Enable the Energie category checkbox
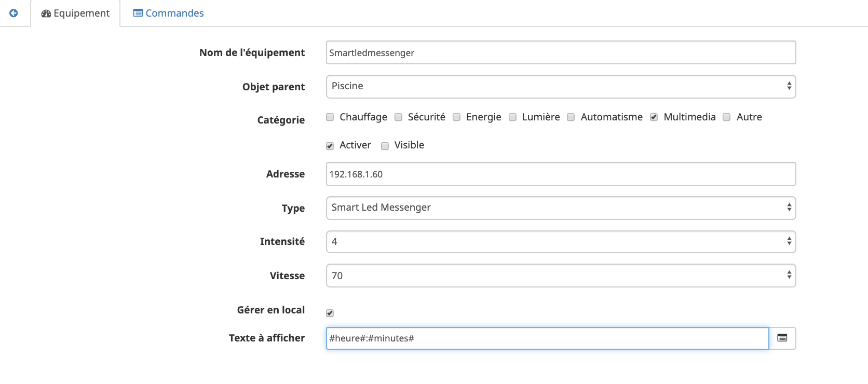The width and height of the screenshot is (868, 384). coord(456,117)
